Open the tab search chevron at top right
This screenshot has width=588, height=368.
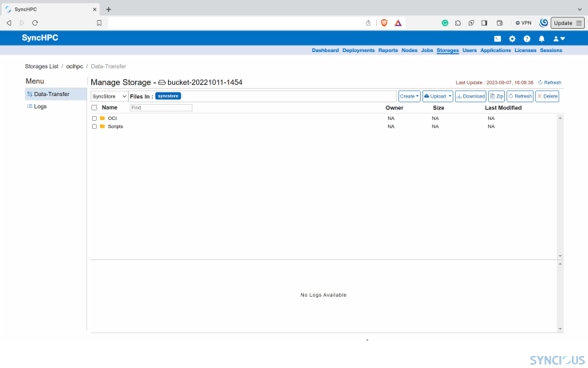pyautogui.click(x=580, y=10)
